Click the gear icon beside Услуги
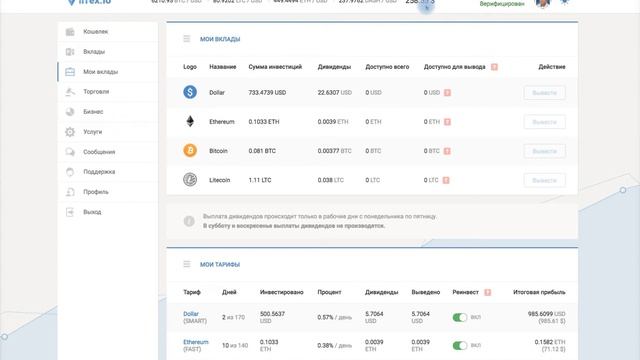 pos(70,131)
